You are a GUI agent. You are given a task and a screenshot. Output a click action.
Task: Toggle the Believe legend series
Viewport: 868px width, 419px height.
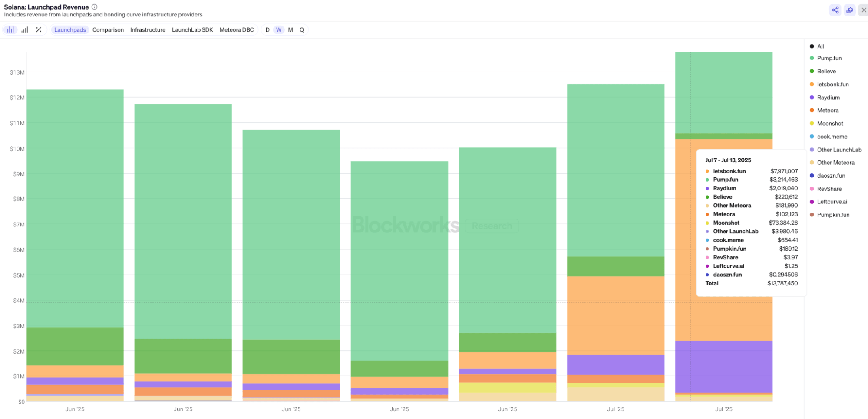[x=822, y=71]
